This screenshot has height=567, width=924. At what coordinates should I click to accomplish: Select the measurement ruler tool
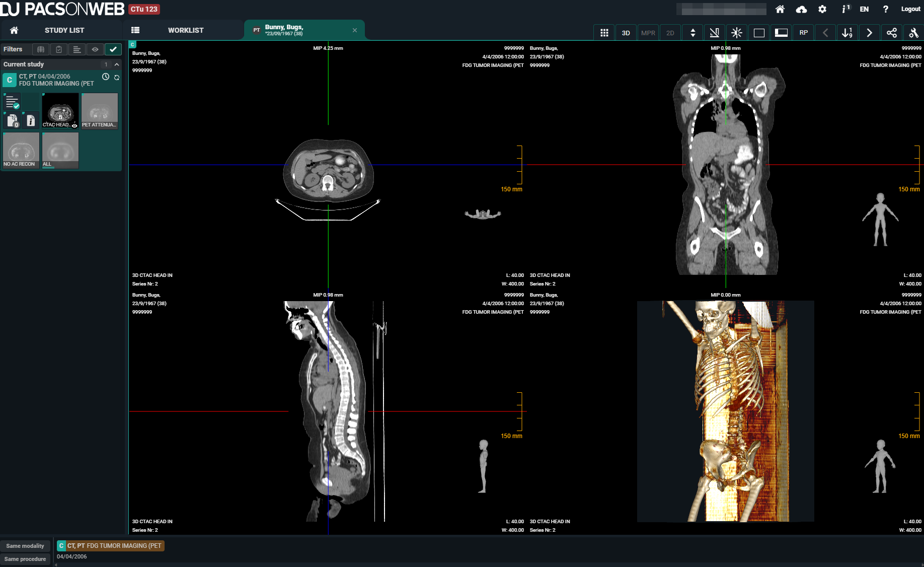pyautogui.click(x=714, y=33)
